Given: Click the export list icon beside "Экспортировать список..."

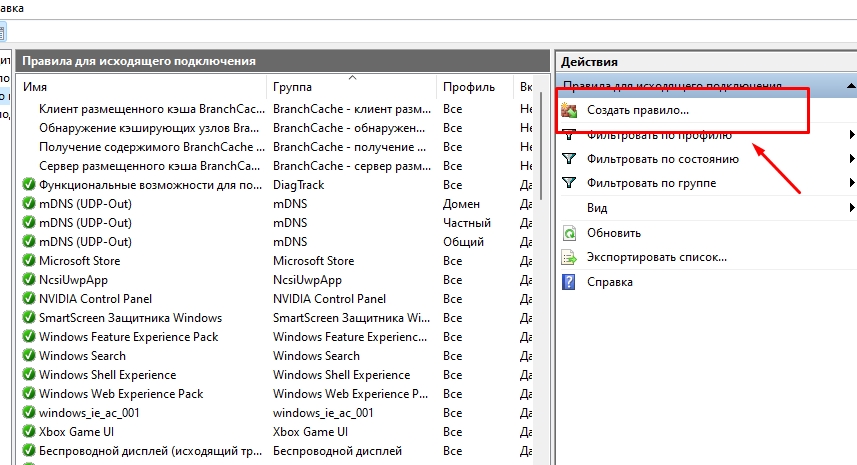Looking at the screenshot, I should pyautogui.click(x=570, y=257).
